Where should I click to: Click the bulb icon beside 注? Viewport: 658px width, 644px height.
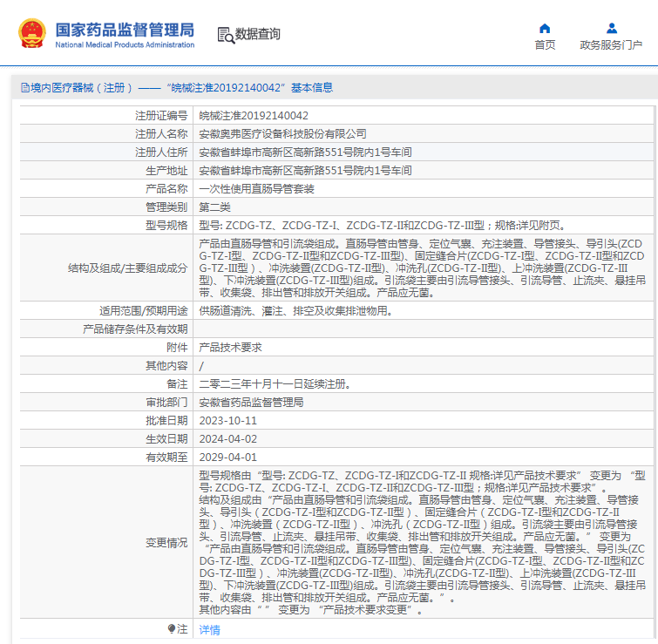click(x=171, y=628)
